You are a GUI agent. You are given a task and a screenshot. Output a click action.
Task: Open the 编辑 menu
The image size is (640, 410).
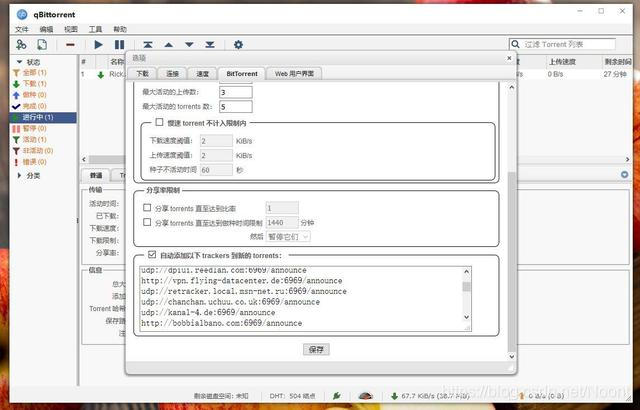(47, 29)
